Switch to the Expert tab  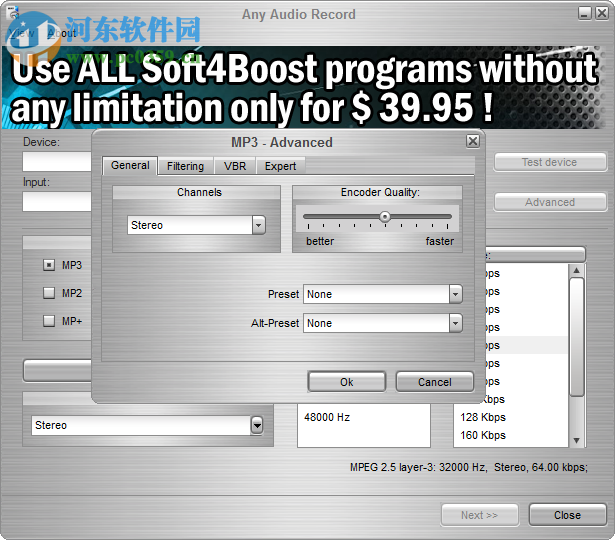[280, 166]
